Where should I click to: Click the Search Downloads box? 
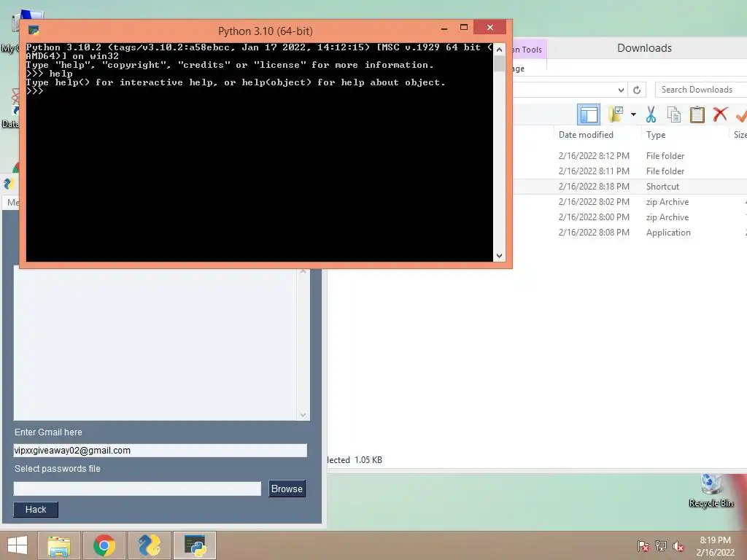[x=701, y=90]
